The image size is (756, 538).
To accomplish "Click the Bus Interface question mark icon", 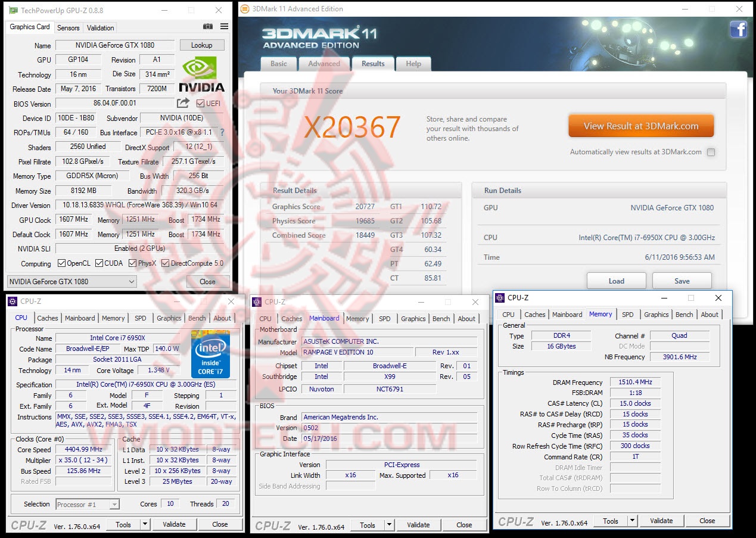I will click(222, 132).
